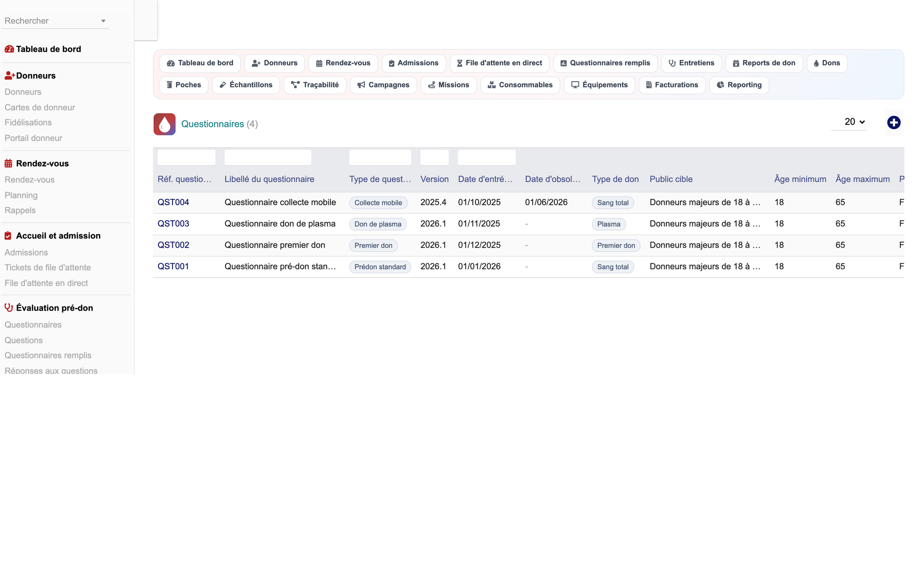This screenshot has width=924, height=572.
Task: Click the blue plus add questionnaire icon
Action: click(x=894, y=123)
